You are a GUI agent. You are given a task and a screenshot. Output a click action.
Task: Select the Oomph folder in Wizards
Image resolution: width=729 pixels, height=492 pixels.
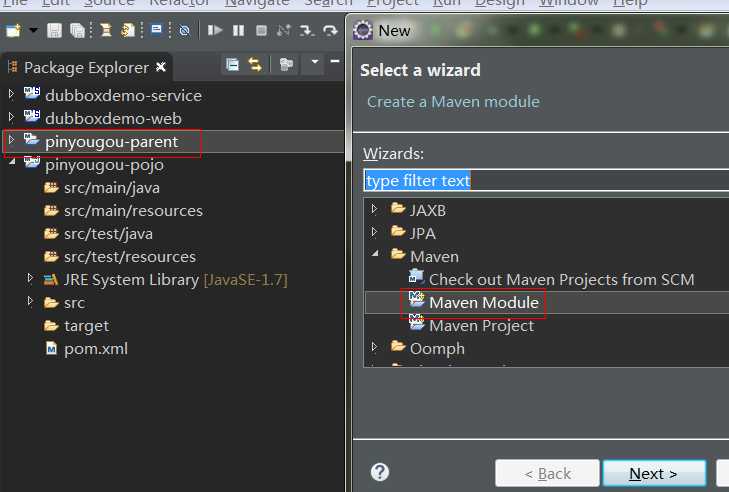pos(437,349)
